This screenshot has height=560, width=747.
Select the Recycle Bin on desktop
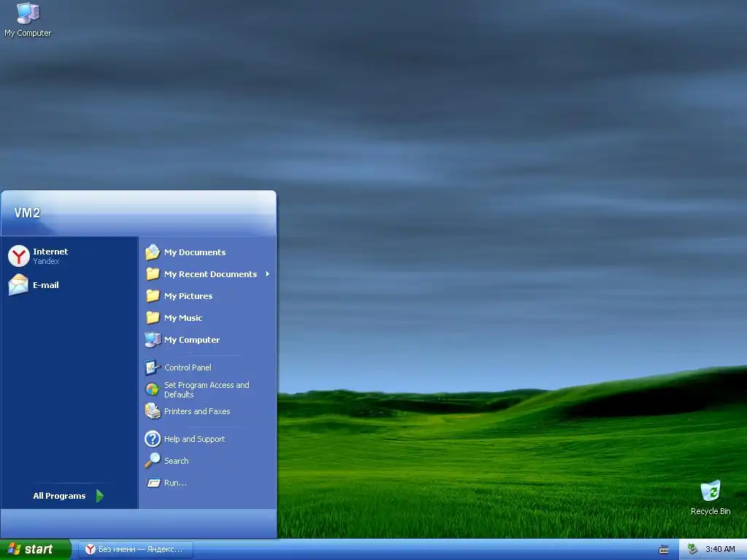pos(711,497)
